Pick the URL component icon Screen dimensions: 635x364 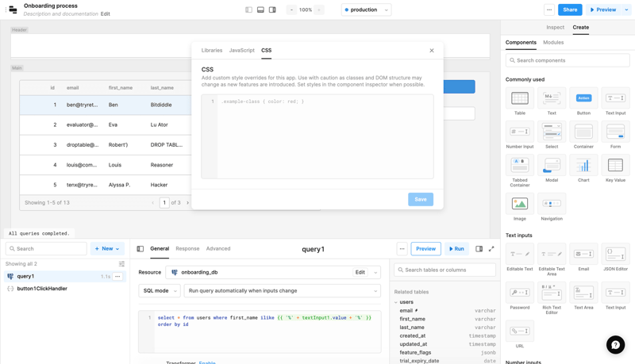(520, 331)
